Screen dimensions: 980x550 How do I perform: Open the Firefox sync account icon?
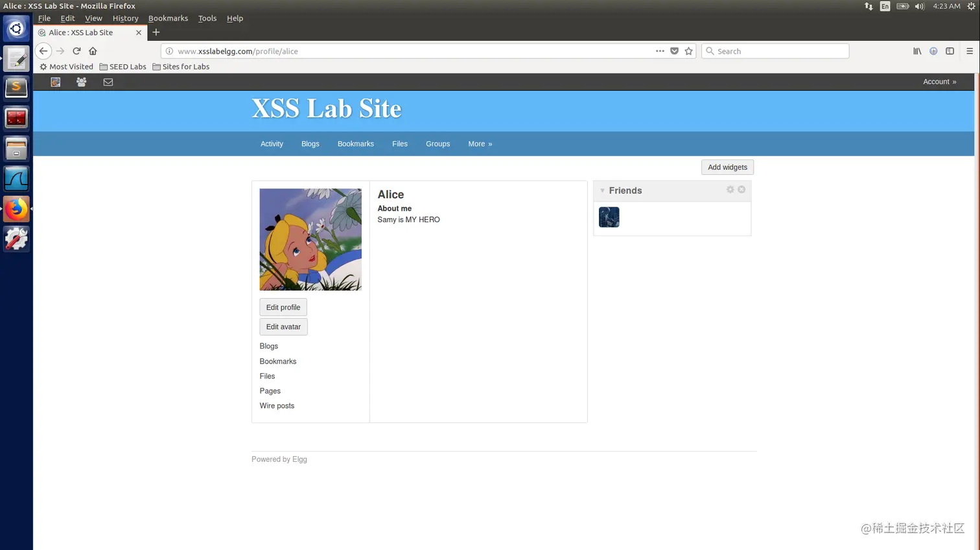(x=933, y=51)
